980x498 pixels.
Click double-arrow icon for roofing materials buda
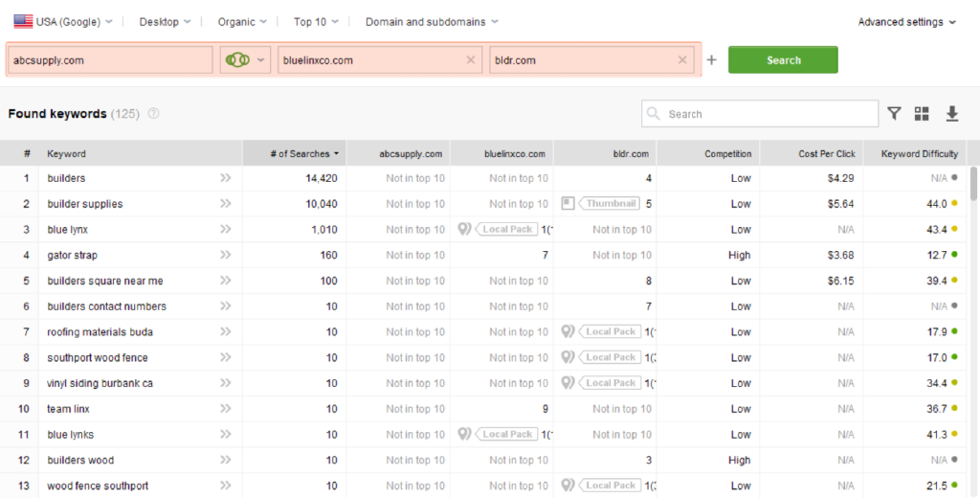pos(226,332)
